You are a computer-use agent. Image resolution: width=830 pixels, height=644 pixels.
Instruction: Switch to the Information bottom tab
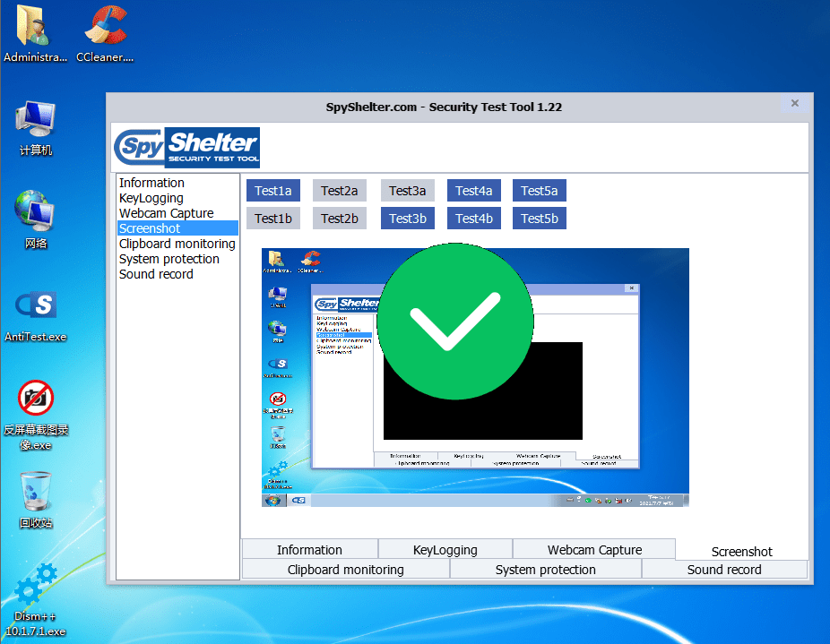[309, 550]
